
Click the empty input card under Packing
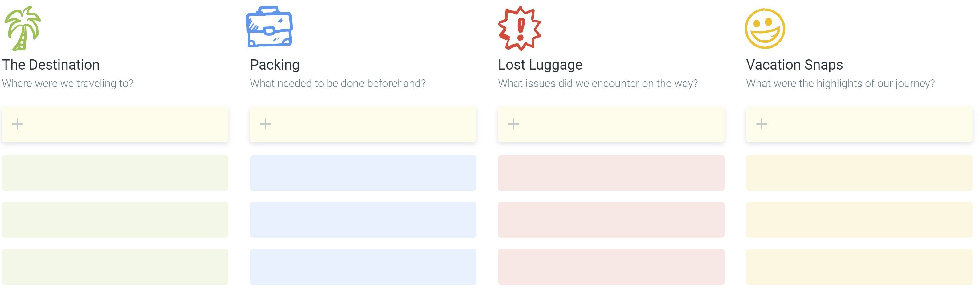[x=363, y=124]
